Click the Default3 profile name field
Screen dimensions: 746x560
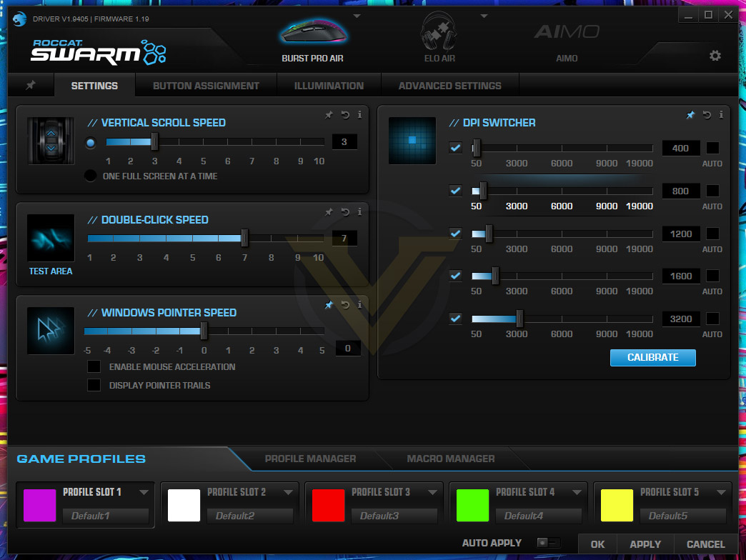pos(394,516)
